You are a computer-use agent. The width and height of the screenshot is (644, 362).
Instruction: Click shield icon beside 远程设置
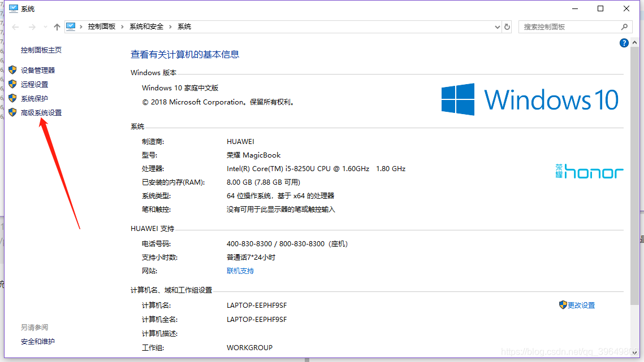tap(13, 84)
